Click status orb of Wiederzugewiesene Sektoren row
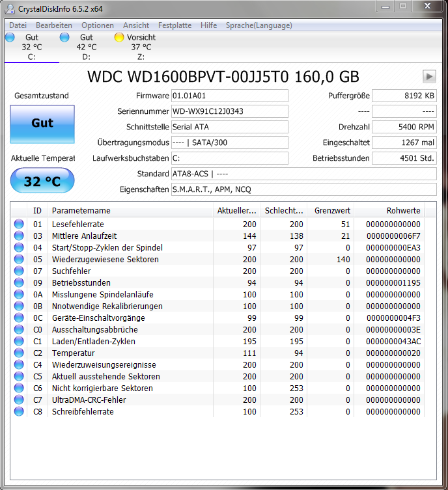 [x=19, y=259]
